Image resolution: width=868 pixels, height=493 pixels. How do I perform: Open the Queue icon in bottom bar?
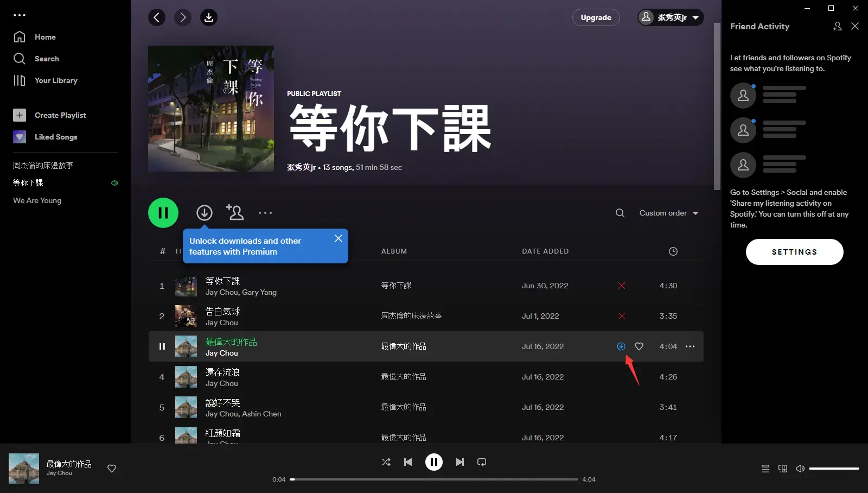coord(765,469)
